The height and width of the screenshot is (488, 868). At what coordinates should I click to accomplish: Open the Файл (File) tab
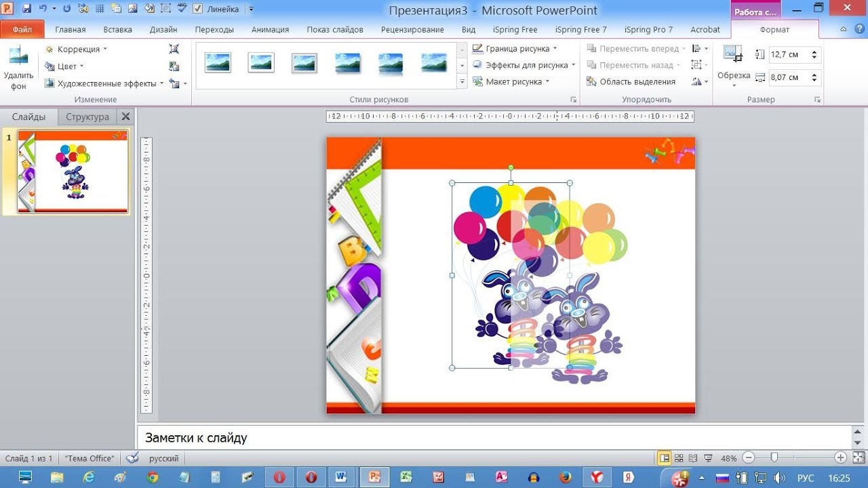point(22,29)
